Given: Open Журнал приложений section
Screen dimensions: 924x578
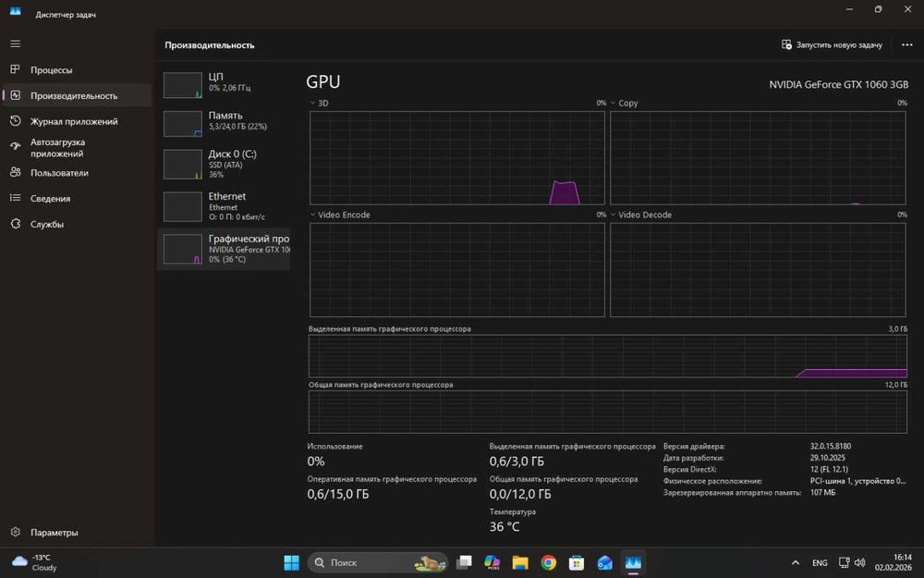Looking at the screenshot, I should tap(77, 121).
